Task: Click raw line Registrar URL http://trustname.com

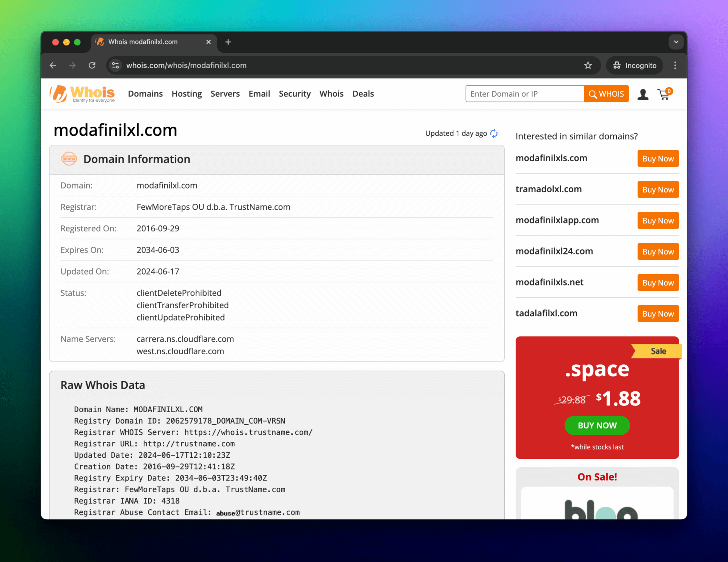Action: click(x=154, y=444)
